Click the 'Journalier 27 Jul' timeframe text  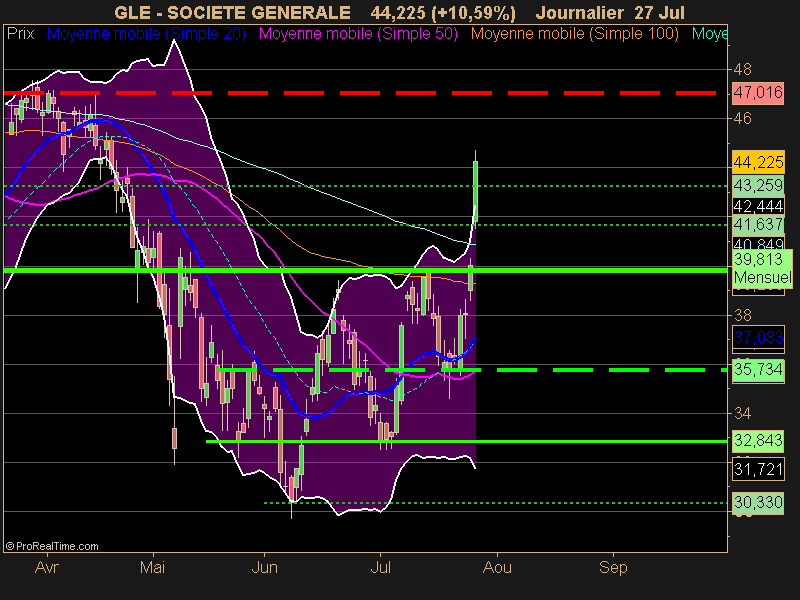pyautogui.click(x=610, y=12)
